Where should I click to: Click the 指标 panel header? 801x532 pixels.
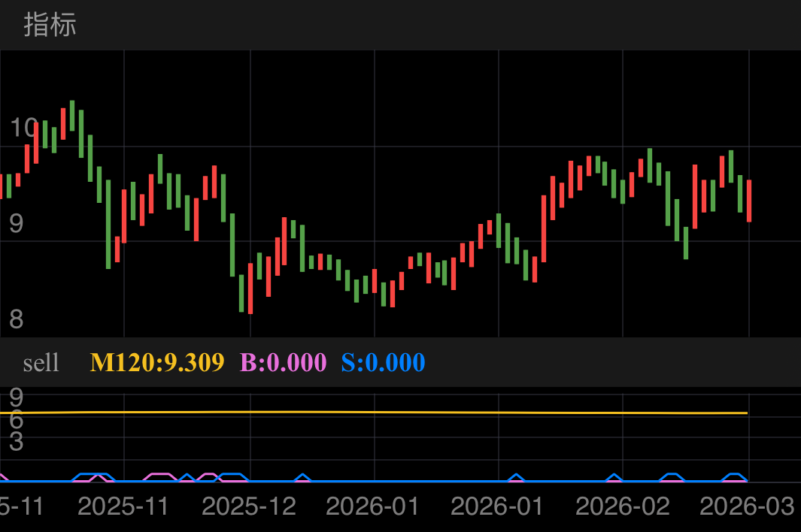point(50,25)
